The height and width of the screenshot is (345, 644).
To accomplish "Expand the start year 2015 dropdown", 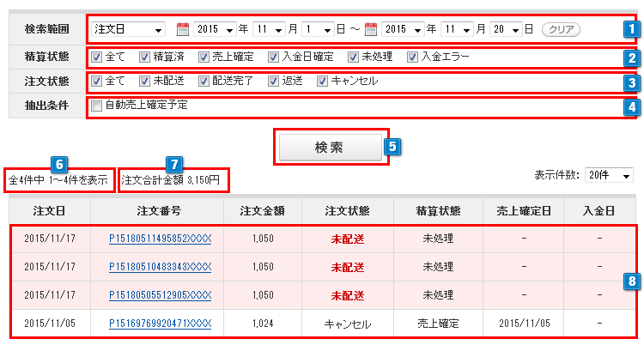I will (215, 29).
